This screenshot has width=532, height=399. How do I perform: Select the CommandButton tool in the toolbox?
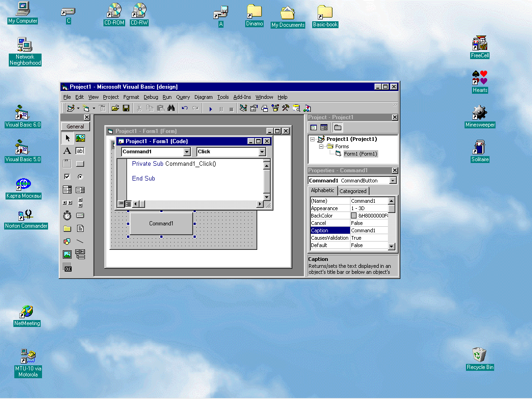pyautogui.click(x=80, y=164)
